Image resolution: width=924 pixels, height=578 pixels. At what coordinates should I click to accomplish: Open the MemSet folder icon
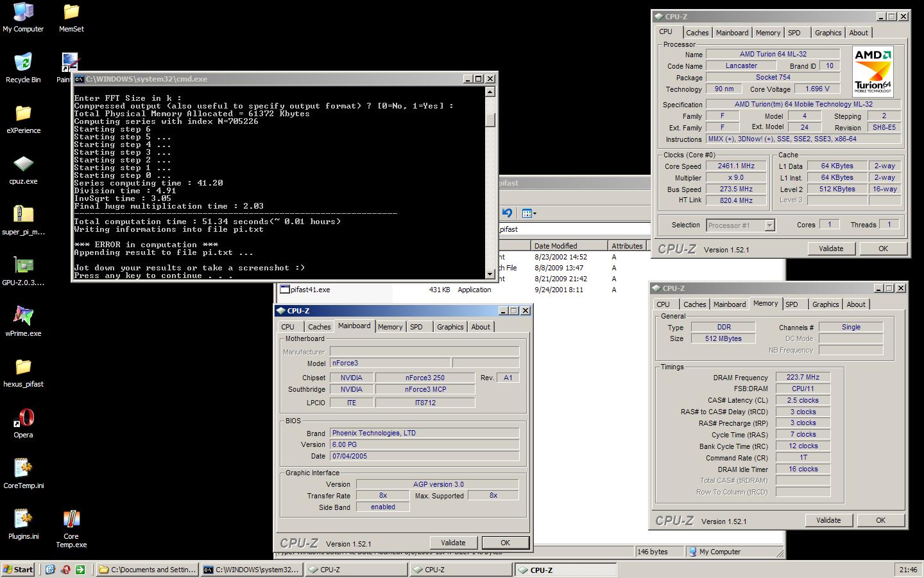71,17
